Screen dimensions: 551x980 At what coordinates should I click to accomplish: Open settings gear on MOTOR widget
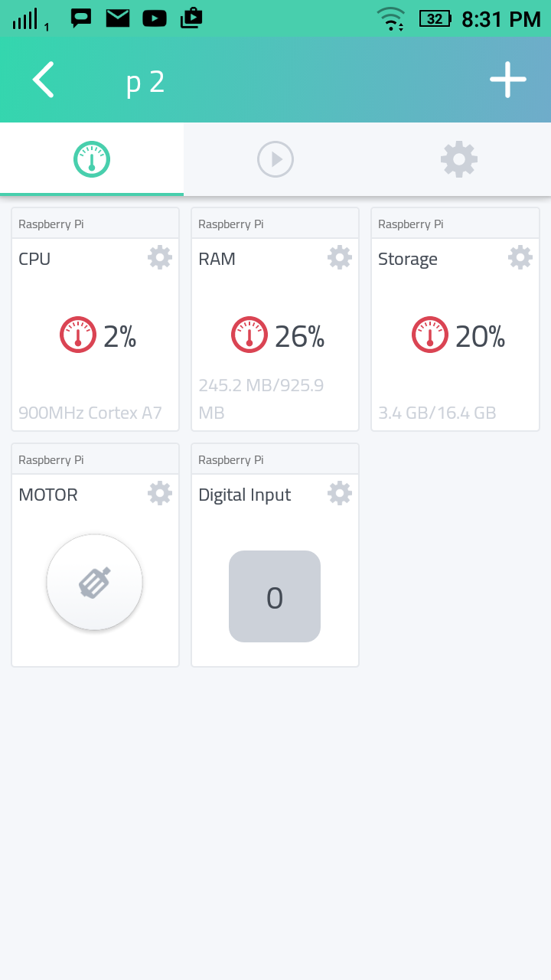[160, 493]
